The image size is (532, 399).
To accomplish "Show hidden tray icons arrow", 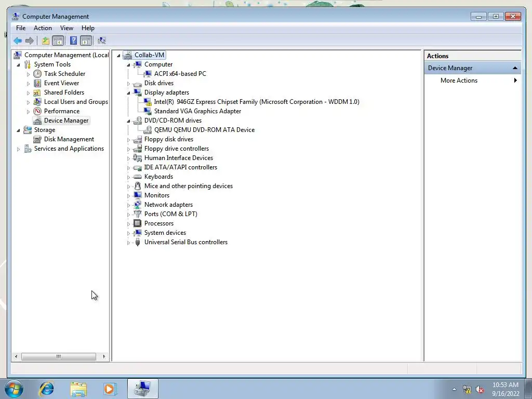I will [x=454, y=390].
